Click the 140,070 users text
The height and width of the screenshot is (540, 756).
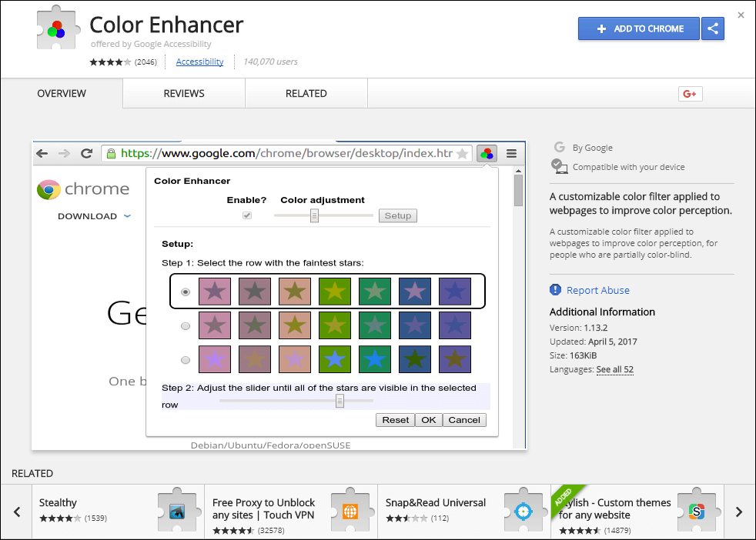(270, 62)
